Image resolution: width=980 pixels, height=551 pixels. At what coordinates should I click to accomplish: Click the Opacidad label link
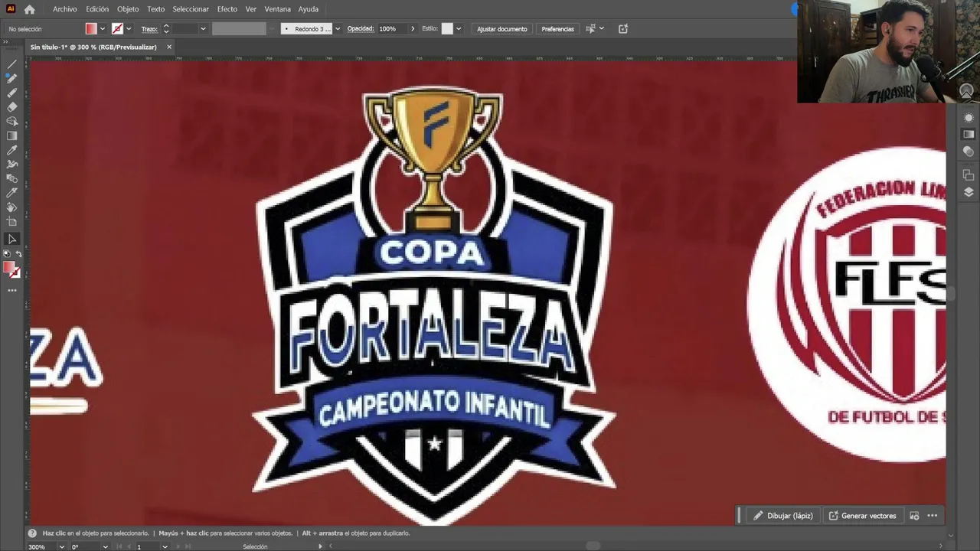361,29
